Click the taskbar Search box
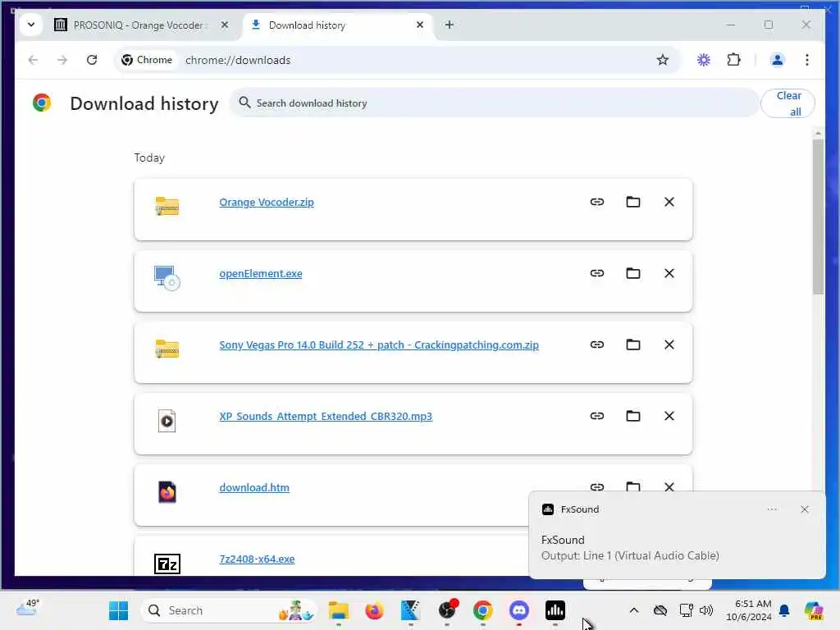840x630 pixels. click(229, 610)
